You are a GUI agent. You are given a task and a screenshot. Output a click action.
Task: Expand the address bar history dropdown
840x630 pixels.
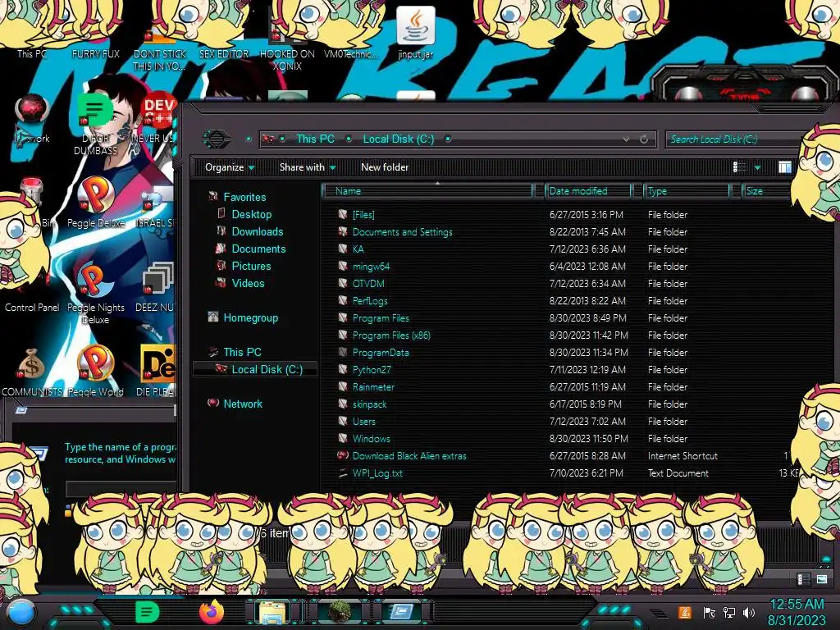coord(626,139)
